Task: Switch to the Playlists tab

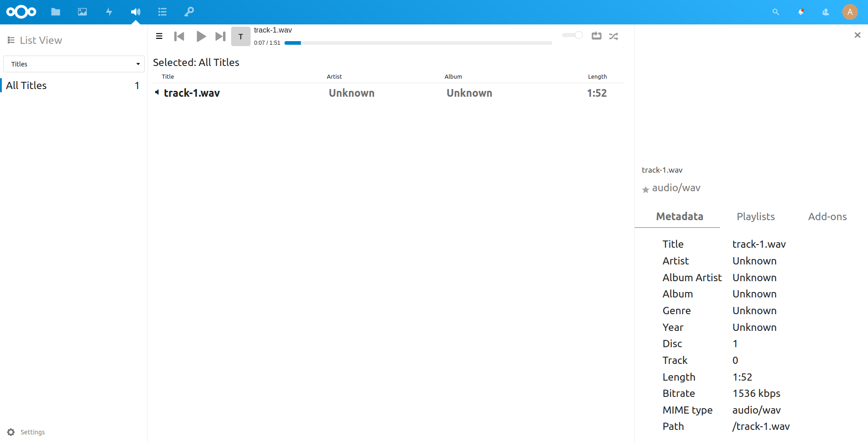Action: (x=755, y=217)
